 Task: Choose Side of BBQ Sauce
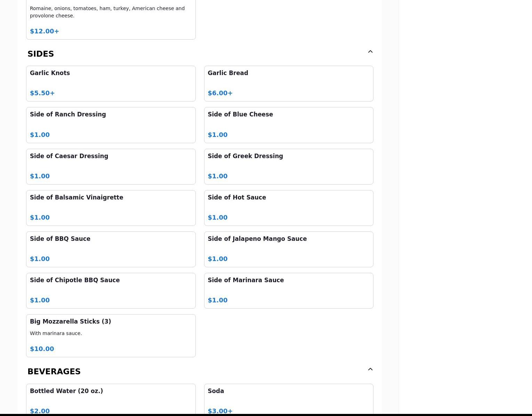(111, 250)
